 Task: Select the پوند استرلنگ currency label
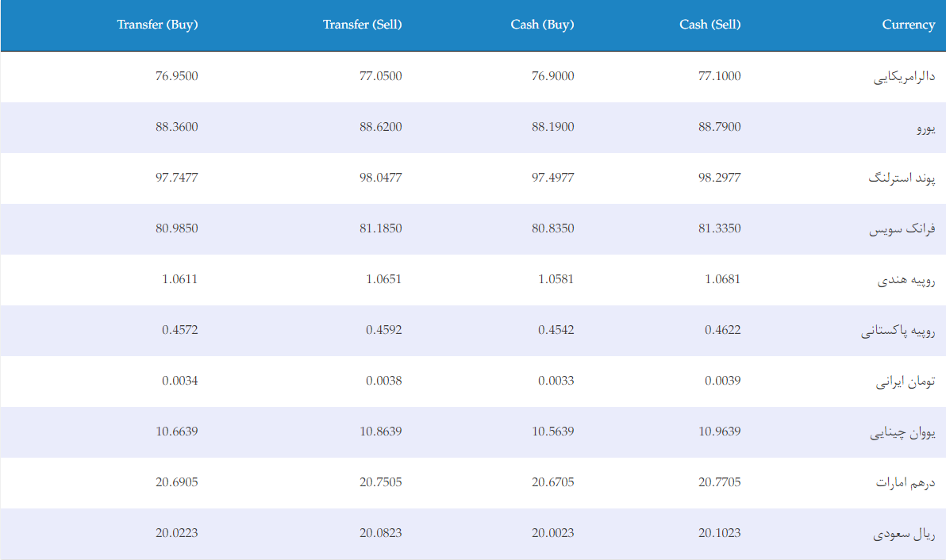pos(902,178)
